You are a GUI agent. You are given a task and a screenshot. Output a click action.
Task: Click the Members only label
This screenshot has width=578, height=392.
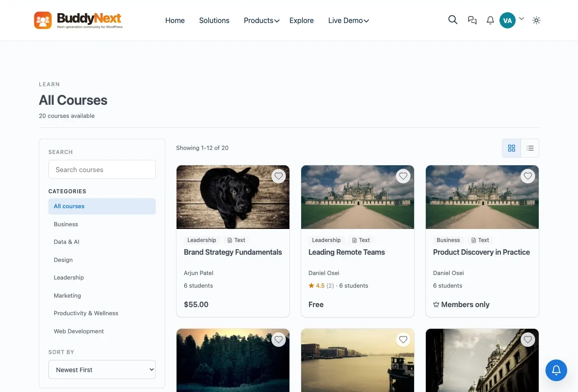pos(461,304)
